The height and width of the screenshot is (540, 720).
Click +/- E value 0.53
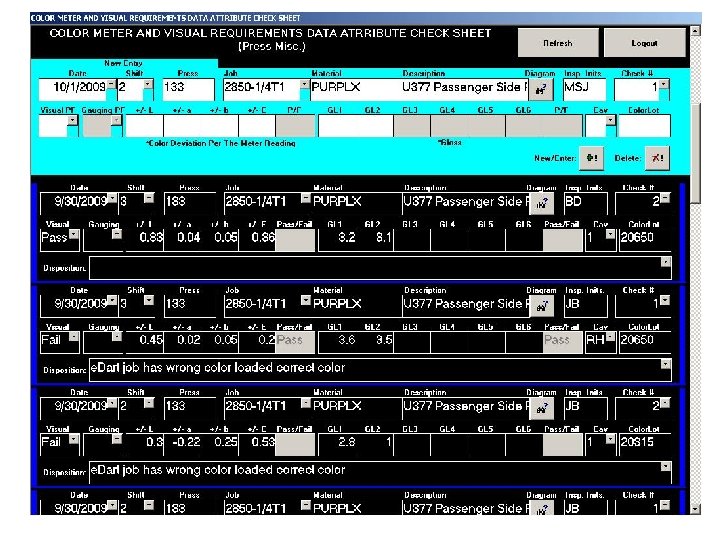click(263, 442)
